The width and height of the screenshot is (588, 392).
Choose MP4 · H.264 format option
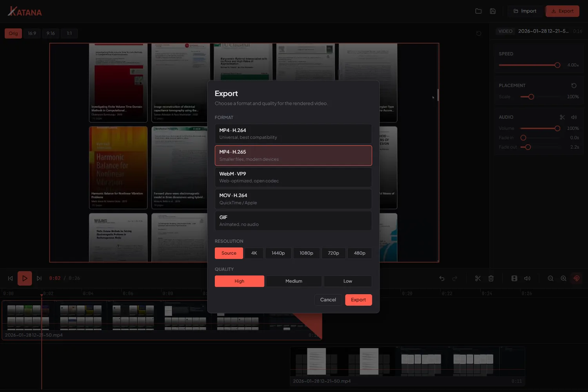click(x=293, y=134)
